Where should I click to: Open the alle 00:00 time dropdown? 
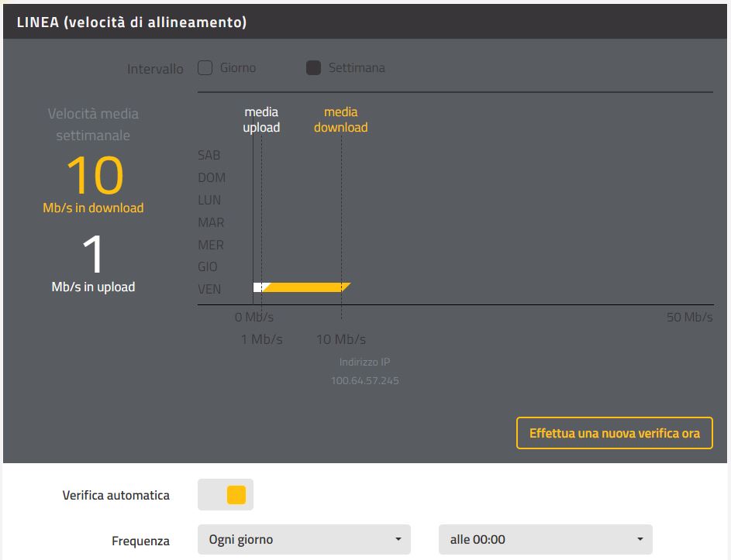tap(546, 540)
